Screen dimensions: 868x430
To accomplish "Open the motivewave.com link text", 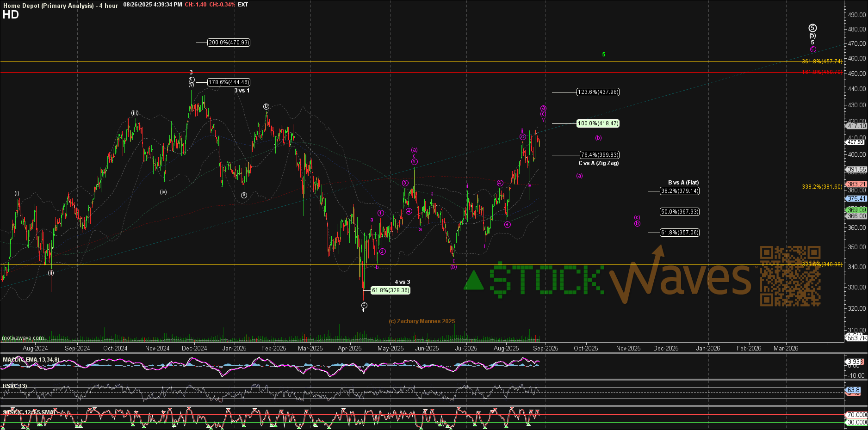I will tap(23, 338).
